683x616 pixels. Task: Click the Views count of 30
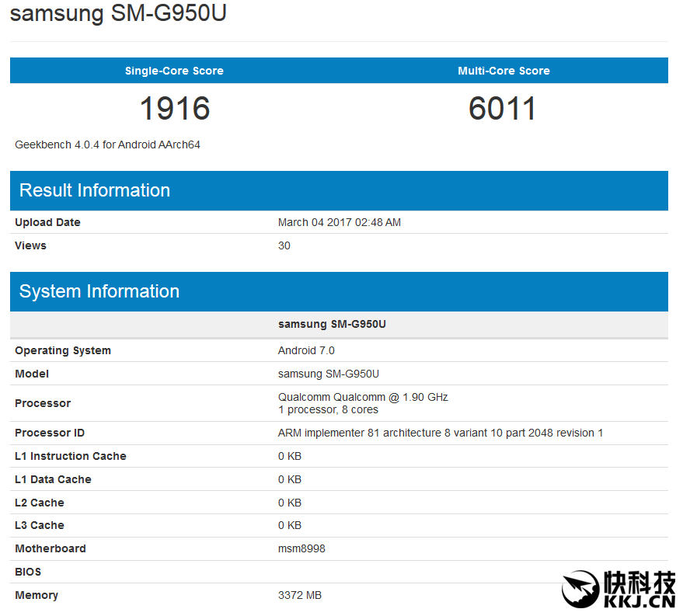(284, 245)
